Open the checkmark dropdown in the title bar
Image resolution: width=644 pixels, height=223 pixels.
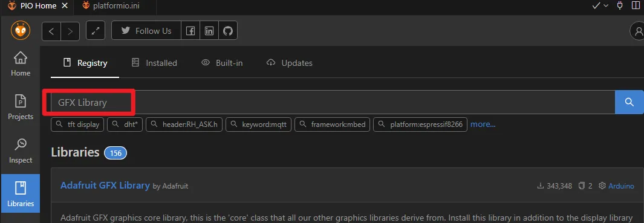tap(600, 6)
